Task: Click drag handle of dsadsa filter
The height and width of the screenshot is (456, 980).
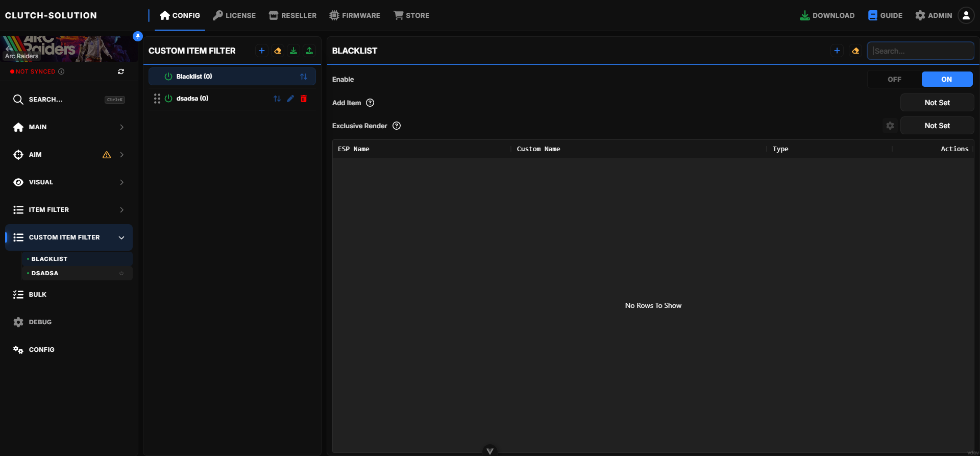Action: point(157,99)
